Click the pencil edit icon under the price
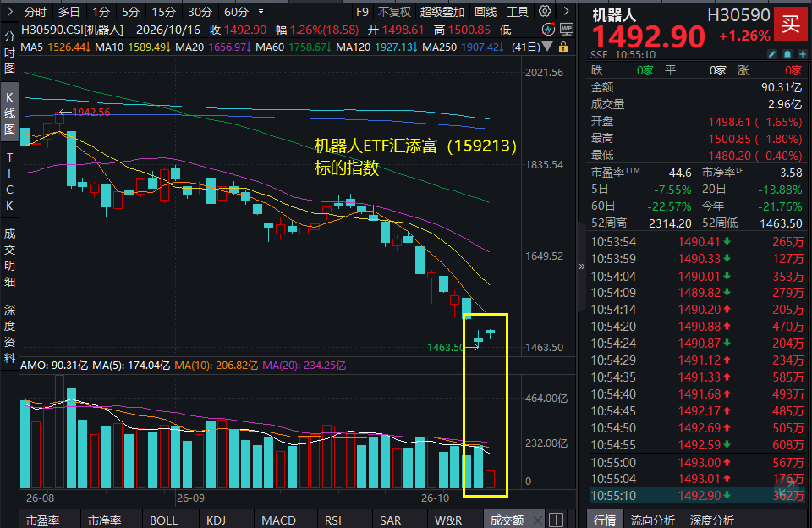This screenshot has height=528, width=812. (x=772, y=54)
